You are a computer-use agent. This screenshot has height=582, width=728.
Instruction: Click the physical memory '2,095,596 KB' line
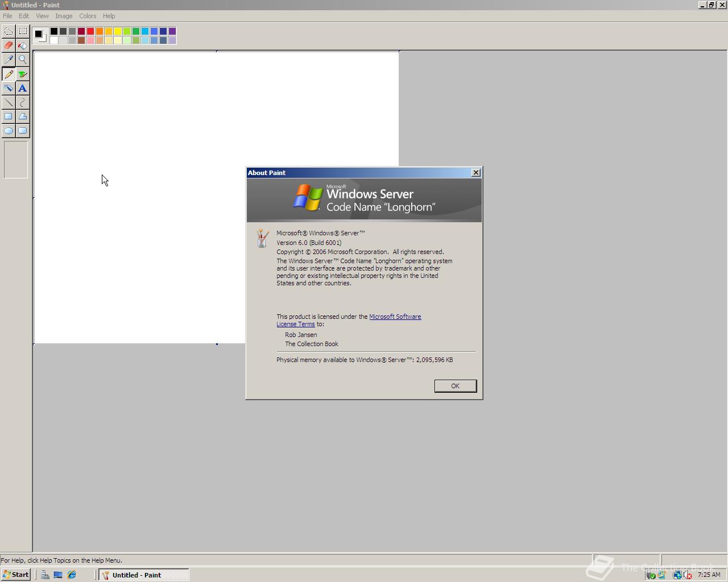tap(365, 360)
